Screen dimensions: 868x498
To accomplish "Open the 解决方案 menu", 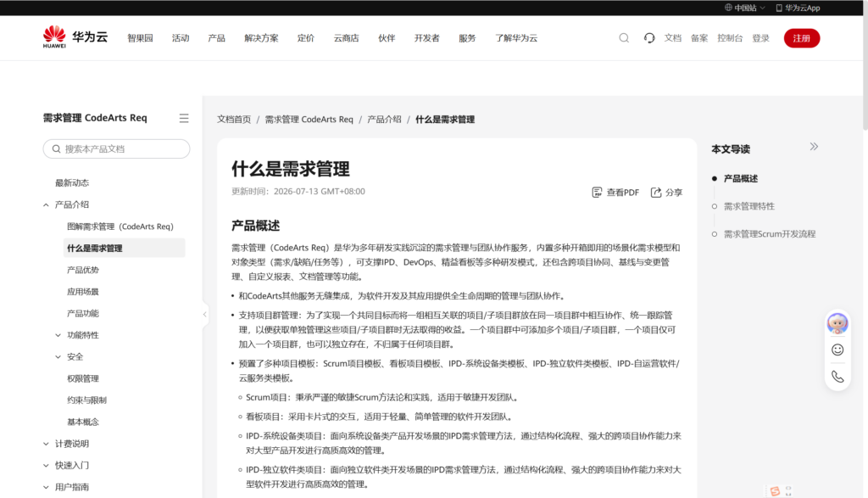I will coord(261,37).
